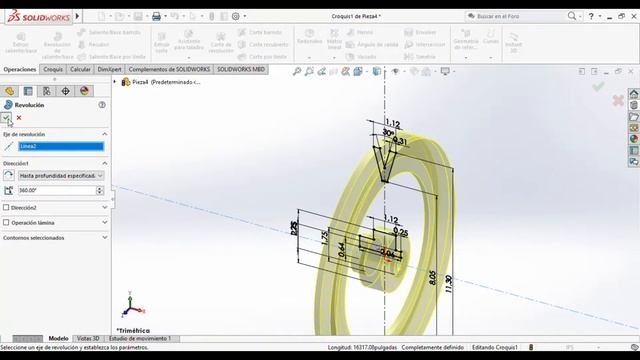
Task: Open Revolución PropertyManager help icon
Action: pyautogui.click(x=102, y=105)
